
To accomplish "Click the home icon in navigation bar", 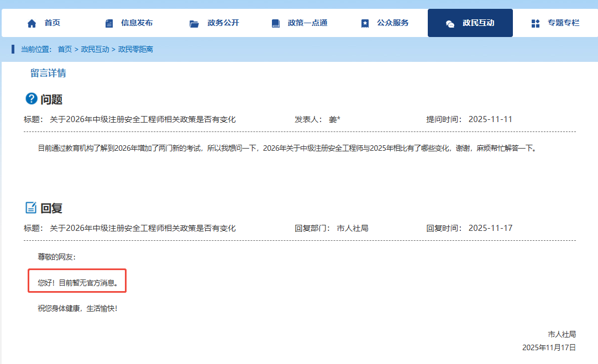I will (32, 23).
